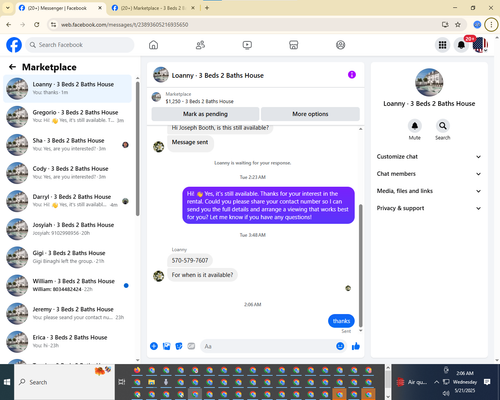Choose a GIF in composer
This screenshot has height=400, width=500.
[191, 346]
